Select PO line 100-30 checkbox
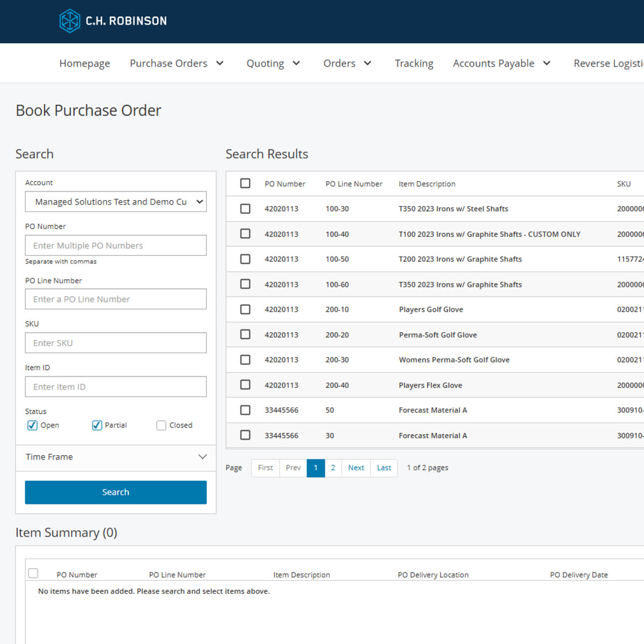The image size is (644, 644). (x=245, y=209)
